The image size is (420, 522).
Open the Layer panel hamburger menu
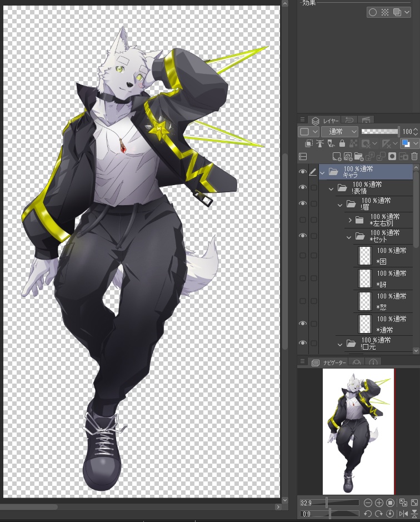click(302, 120)
